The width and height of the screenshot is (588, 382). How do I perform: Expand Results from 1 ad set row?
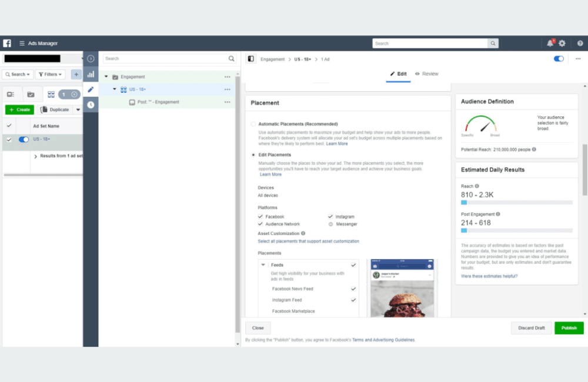(36, 156)
